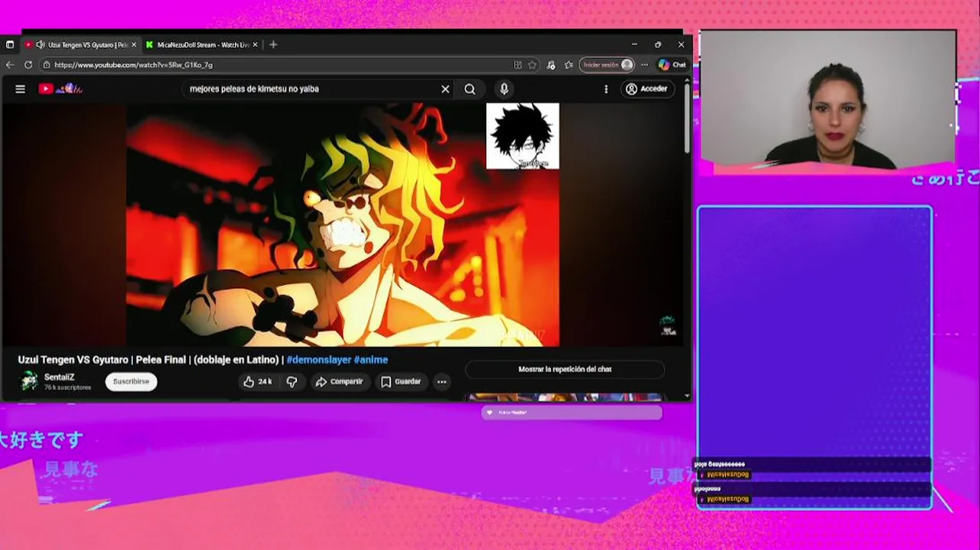Viewport: 980px width, 550px height.
Task: Click the Acceder sign-in button
Action: (647, 89)
